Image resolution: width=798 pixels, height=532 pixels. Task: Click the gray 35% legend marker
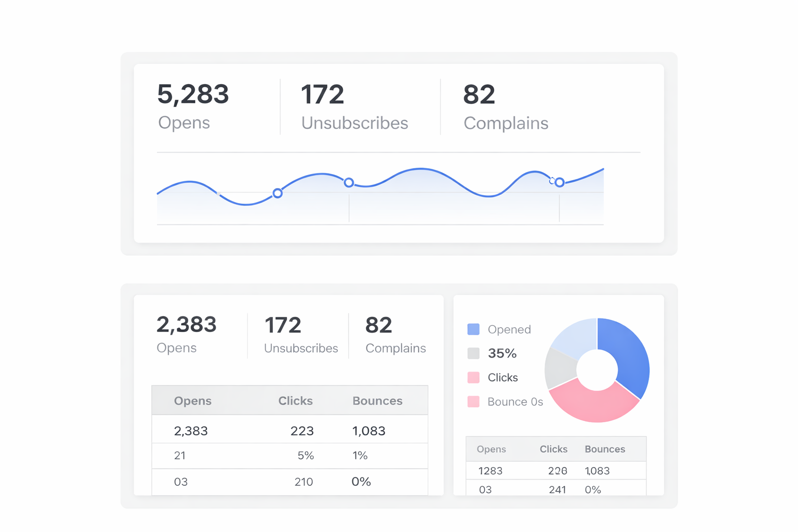pos(473,353)
